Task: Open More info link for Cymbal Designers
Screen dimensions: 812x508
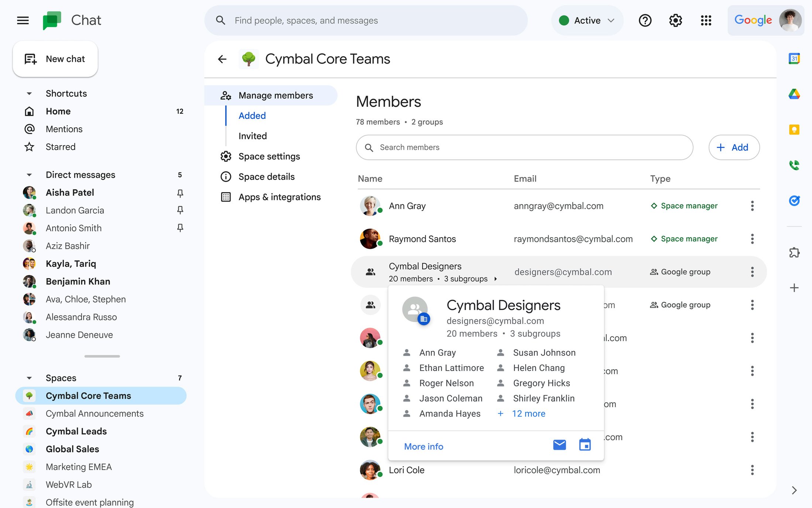Action: point(424,447)
